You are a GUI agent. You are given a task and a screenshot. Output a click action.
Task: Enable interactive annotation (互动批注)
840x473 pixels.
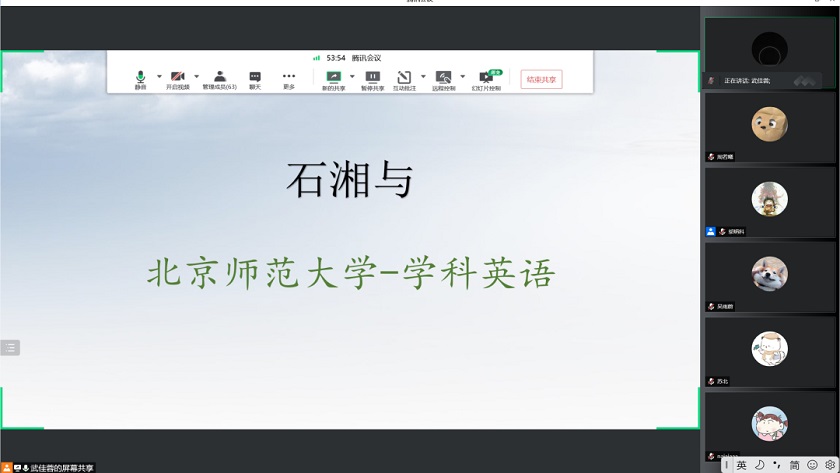[404, 80]
